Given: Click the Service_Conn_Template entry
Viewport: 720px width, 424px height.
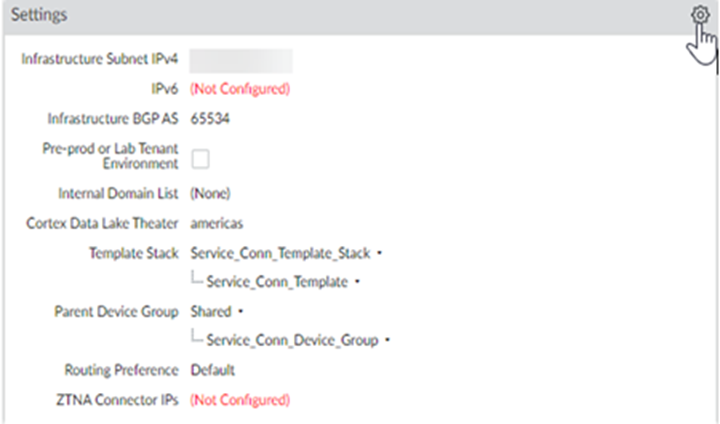Looking at the screenshot, I should [x=277, y=282].
